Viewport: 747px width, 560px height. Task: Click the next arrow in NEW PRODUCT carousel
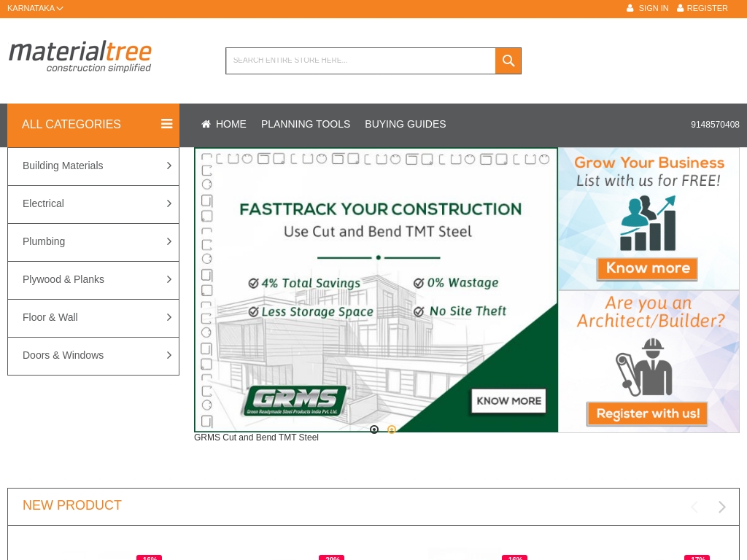point(721,506)
